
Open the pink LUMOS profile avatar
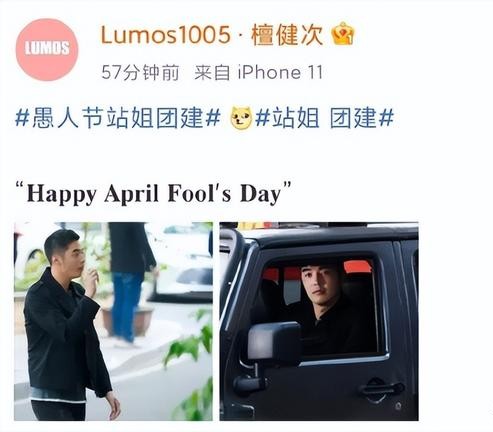pos(47,49)
